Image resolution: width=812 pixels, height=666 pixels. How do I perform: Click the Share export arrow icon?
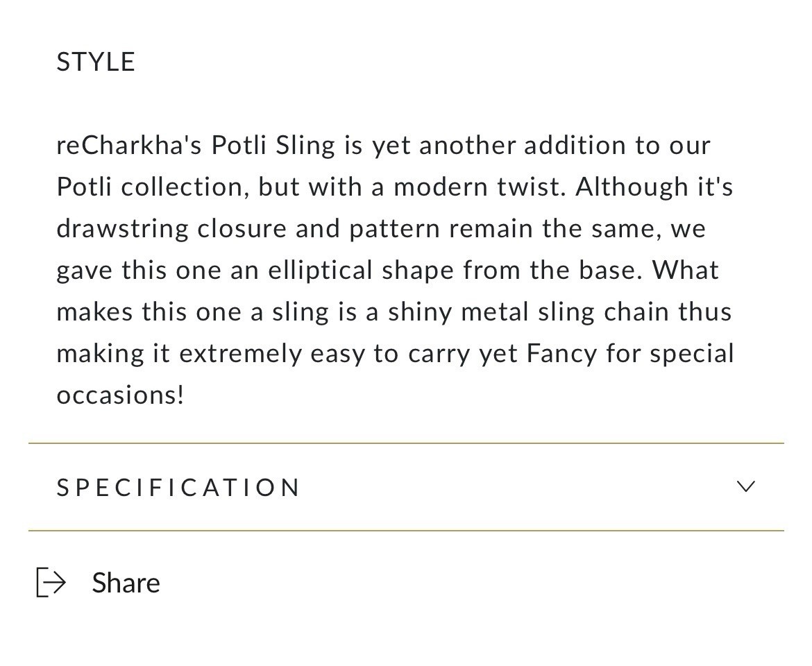[51, 582]
